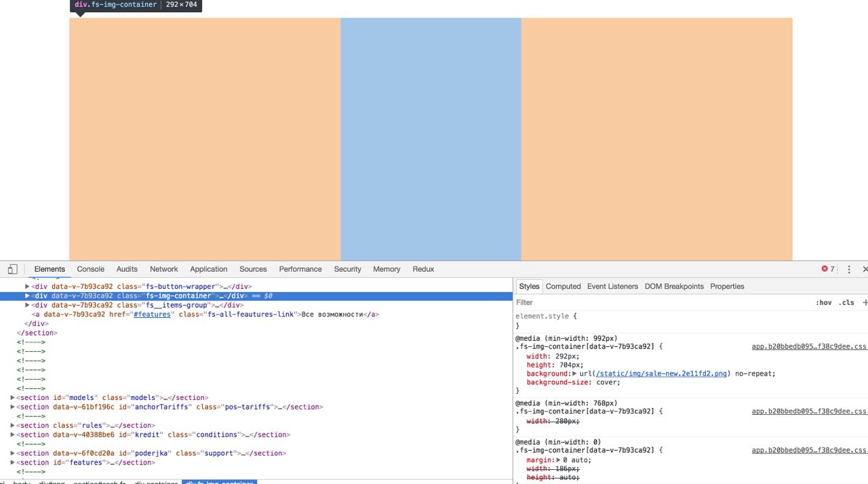This screenshot has height=484, width=868.
Task: Switch to the Computed sidebar tab
Action: (x=564, y=287)
